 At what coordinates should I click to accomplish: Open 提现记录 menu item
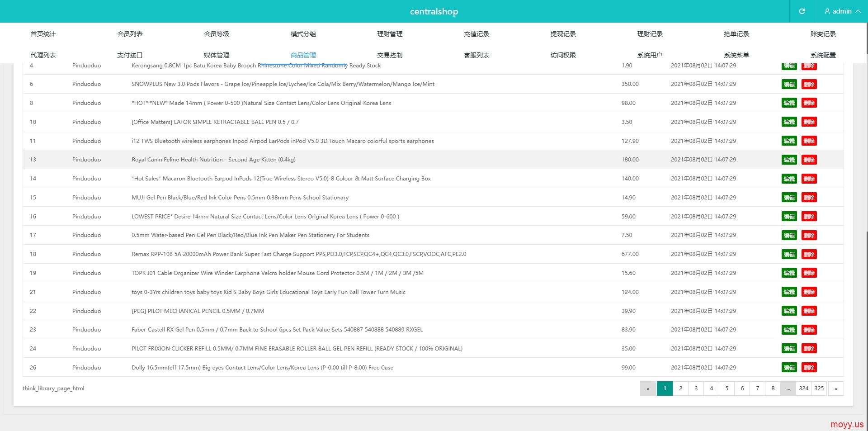pos(563,34)
